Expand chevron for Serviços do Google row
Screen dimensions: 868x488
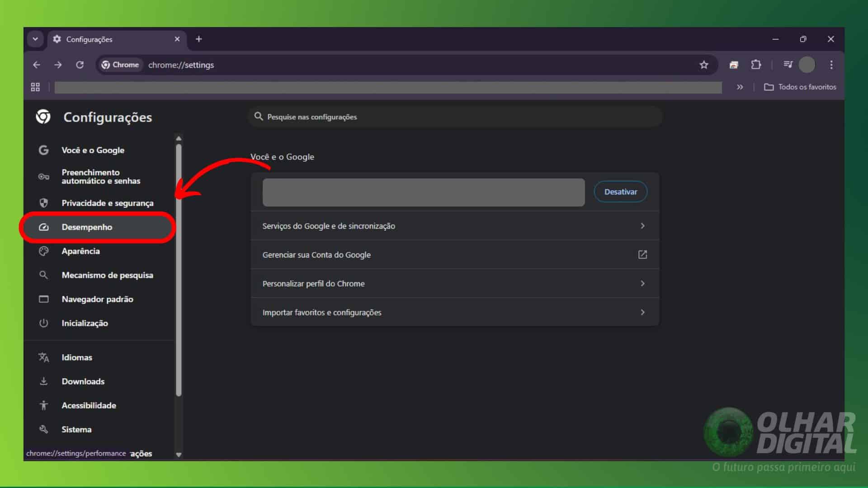pyautogui.click(x=642, y=226)
